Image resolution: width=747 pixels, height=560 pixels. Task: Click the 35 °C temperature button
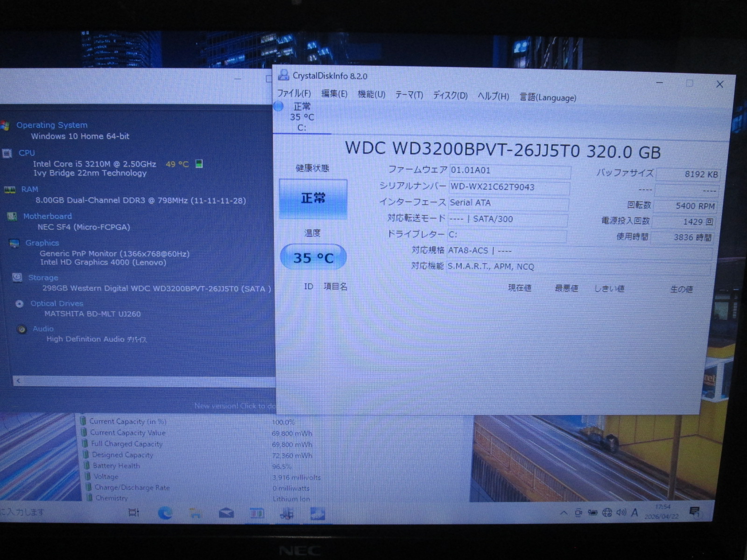tap(313, 258)
